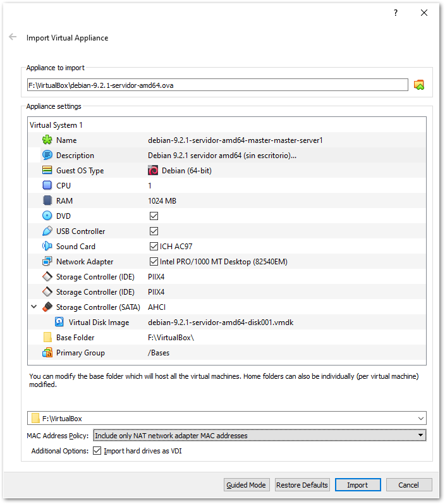Click the USB Controller label
The image size is (445, 504).
(x=81, y=231)
